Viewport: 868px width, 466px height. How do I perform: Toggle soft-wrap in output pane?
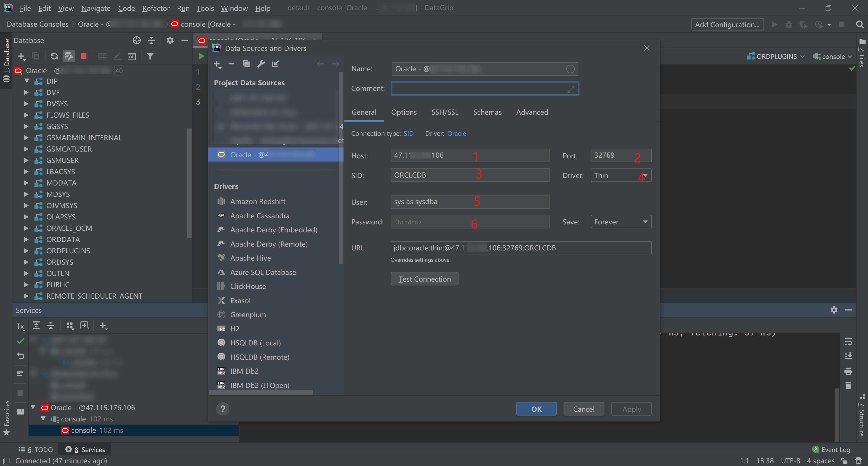pyautogui.click(x=848, y=342)
